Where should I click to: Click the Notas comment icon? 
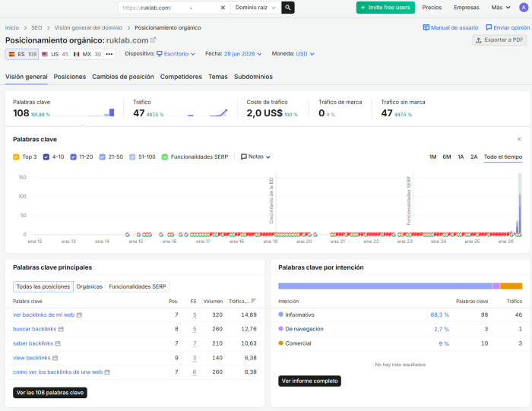pyautogui.click(x=244, y=156)
